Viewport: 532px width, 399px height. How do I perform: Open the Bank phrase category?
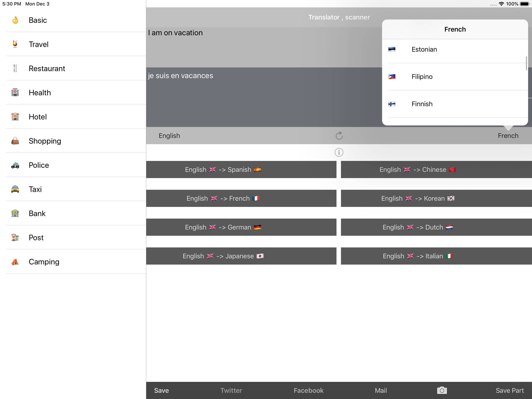click(73, 213)
